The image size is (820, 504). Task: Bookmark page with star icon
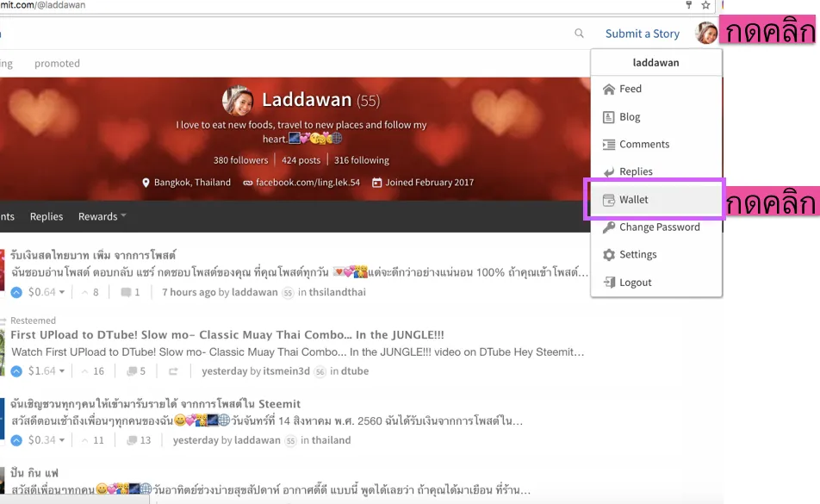705,5
